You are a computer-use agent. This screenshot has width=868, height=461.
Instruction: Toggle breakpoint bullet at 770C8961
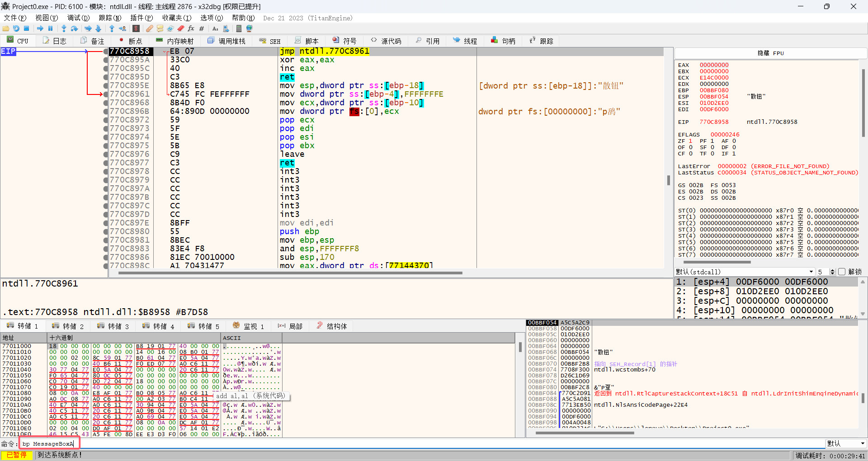pos(106,94)
